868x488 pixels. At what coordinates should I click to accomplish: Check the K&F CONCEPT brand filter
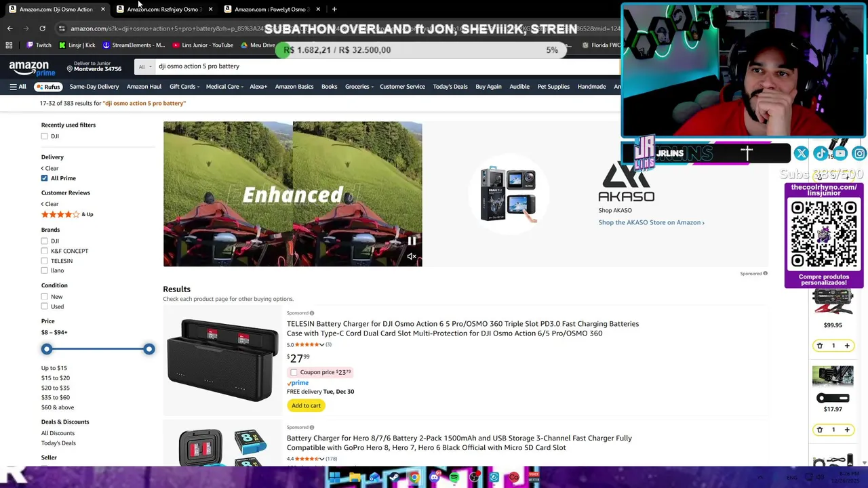point(44,251)
